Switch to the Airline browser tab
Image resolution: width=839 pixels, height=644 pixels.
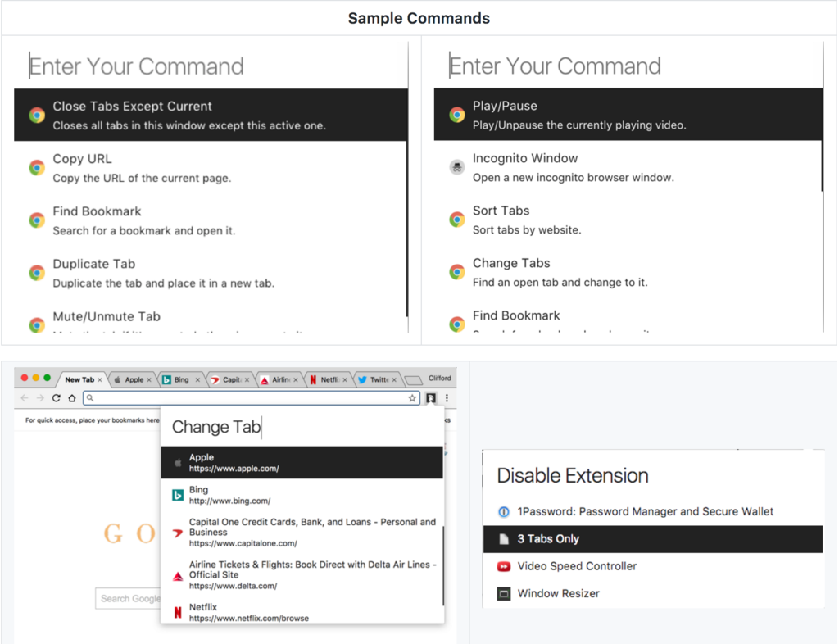[x=279, y=380]
